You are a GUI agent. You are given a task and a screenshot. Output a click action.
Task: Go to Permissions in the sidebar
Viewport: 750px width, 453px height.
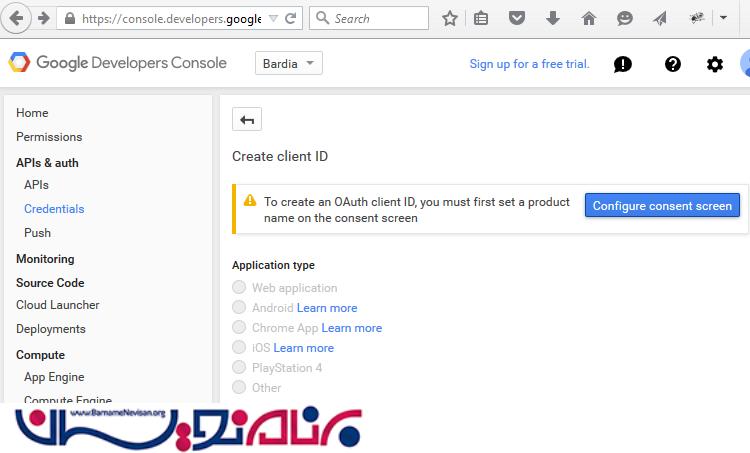(49, 137)
